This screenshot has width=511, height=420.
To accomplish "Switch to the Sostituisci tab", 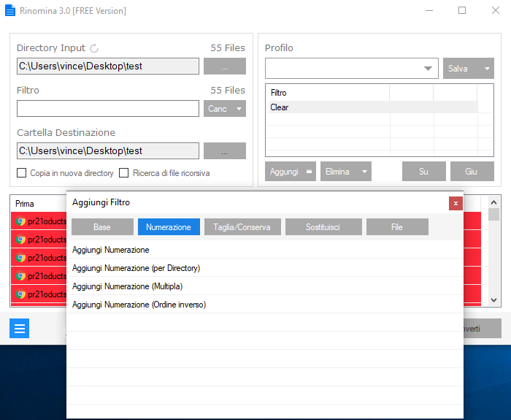I will pos(323,227).
